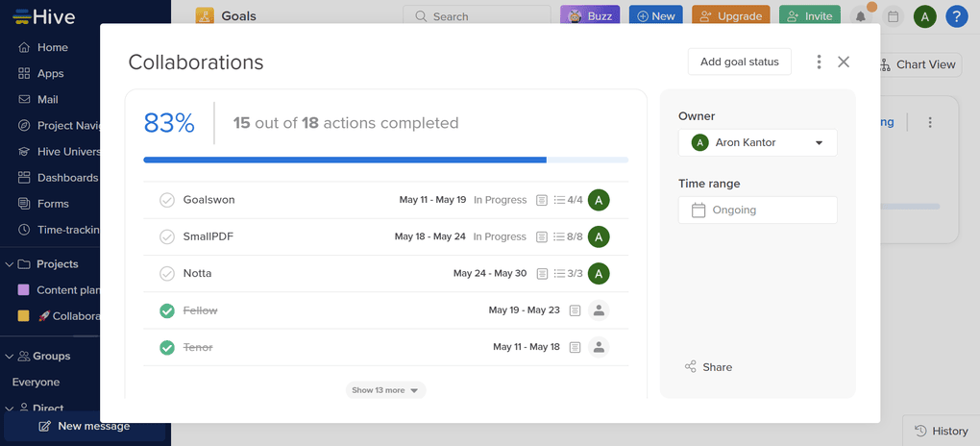Collapse the Projects section in sidebar
980x446 pixels.
pyautogui.click(x=10, y=264)
